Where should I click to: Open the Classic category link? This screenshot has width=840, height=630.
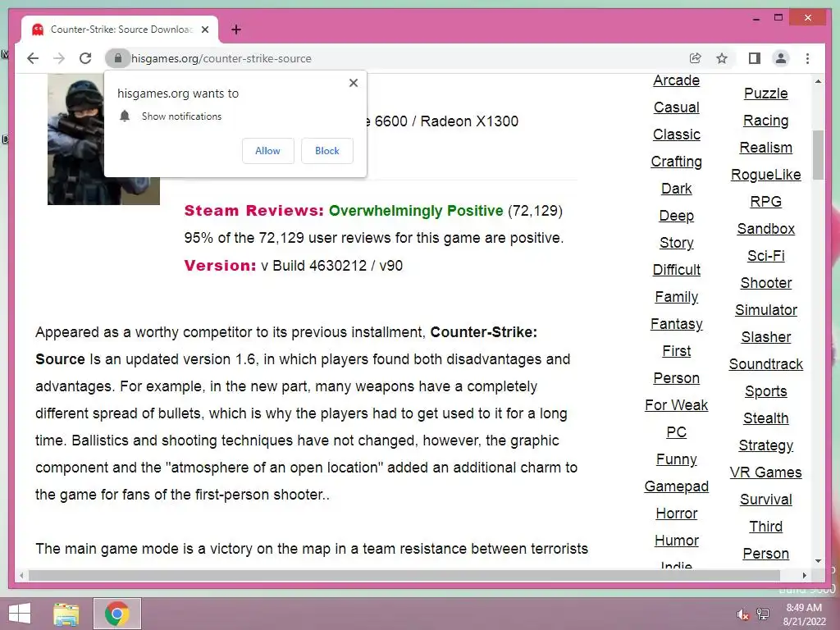click(x=676, y=135)
